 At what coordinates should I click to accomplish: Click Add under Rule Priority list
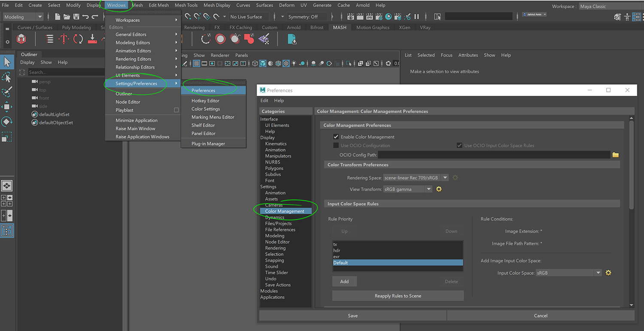pyautogui.click(x=344, y=282)
